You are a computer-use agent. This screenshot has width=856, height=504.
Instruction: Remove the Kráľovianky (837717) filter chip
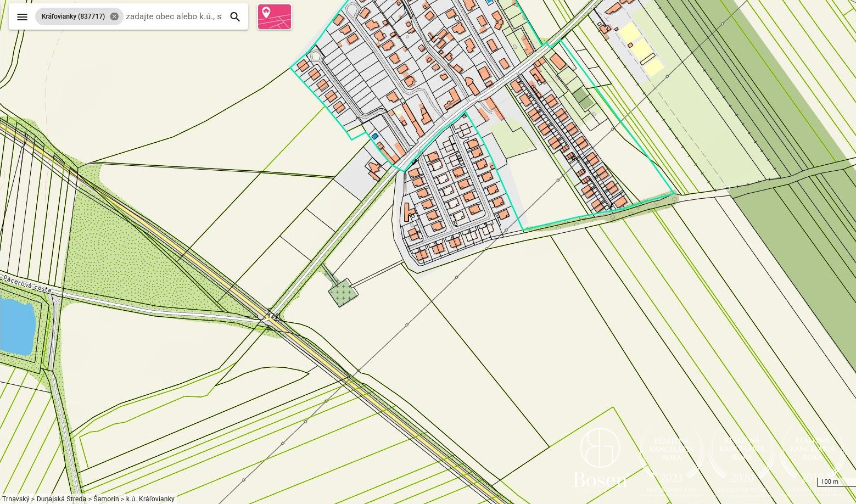(x=114, y=16)
